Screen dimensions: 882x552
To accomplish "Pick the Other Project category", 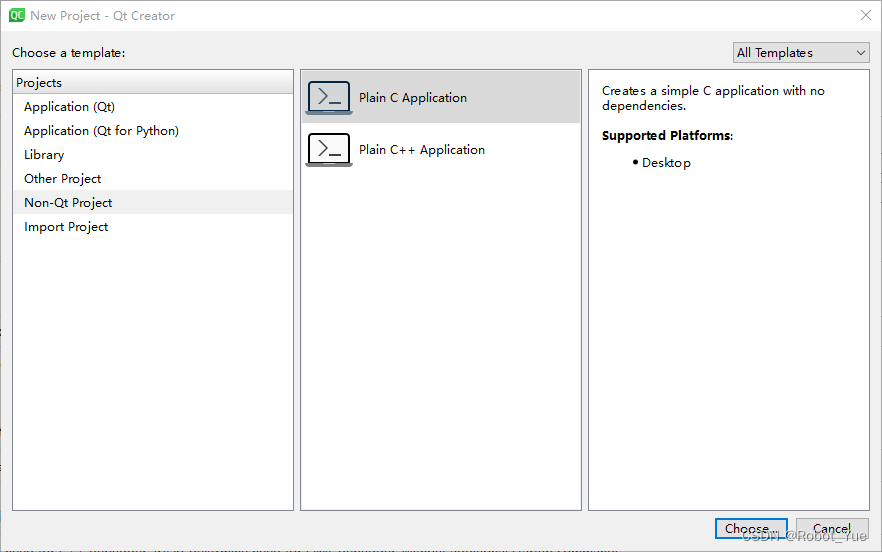I will coord(152,179).
